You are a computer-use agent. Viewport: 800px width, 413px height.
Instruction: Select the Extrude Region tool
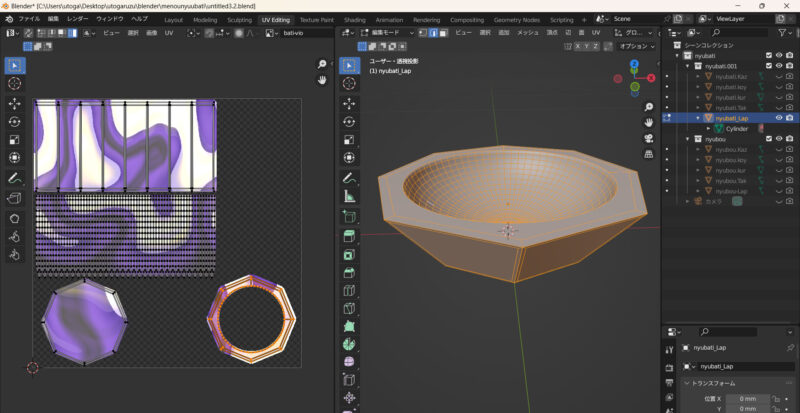349,236
